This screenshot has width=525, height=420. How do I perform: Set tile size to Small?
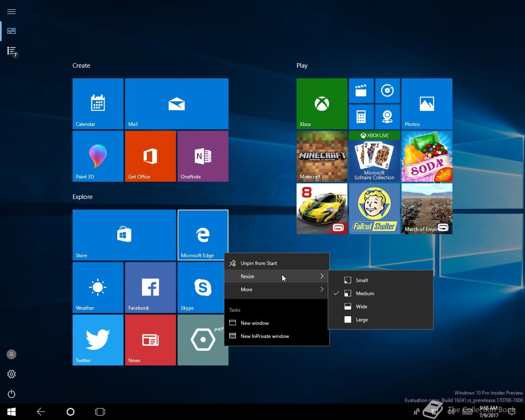pyautogui.click(x=381, y=281)
